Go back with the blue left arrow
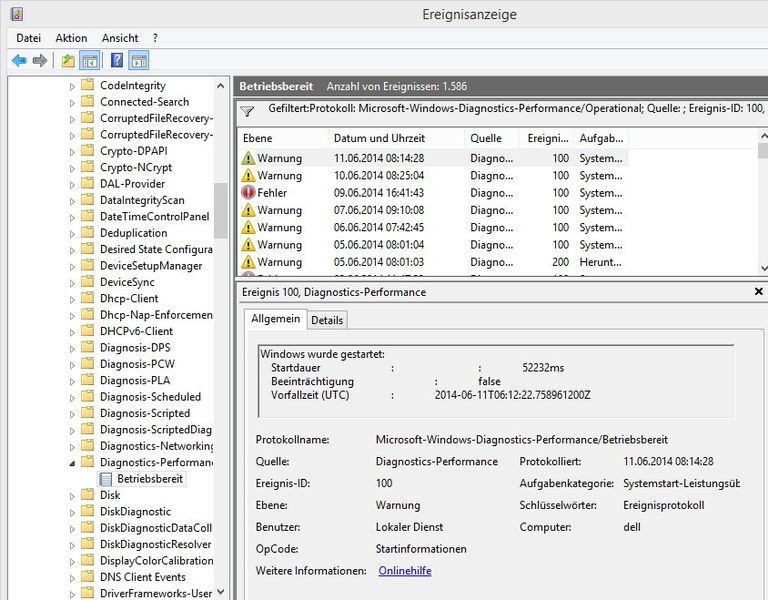The width and height of the screenshot is (768, 600). pyautogui.click(x=19, y=61)
